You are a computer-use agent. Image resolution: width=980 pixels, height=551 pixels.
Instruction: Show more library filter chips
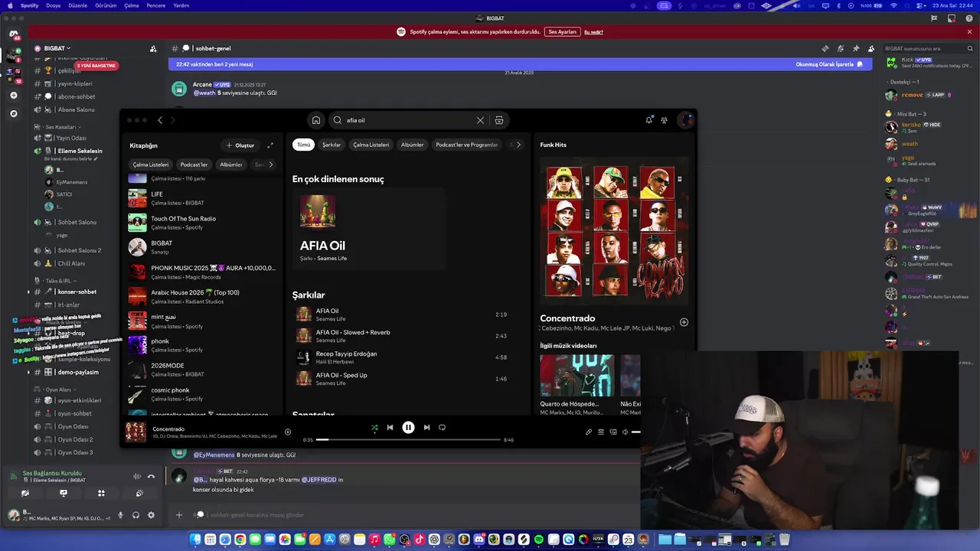click(x=270, y=165)
